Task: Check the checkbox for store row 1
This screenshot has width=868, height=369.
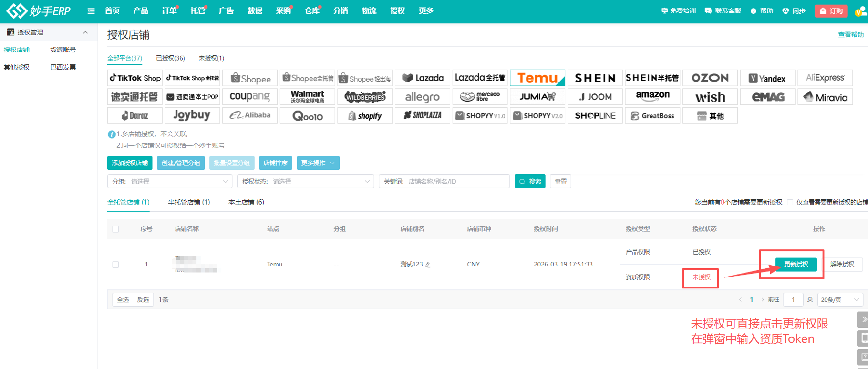Action: click(x=115, y=265)
